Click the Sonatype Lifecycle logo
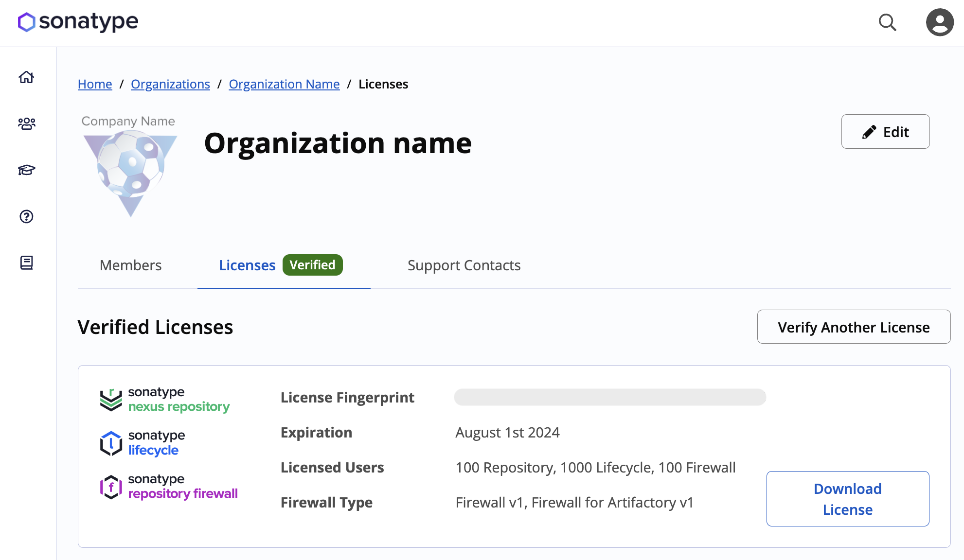The height and width of the screenshot is (560, 964). (x=143, y=443)
